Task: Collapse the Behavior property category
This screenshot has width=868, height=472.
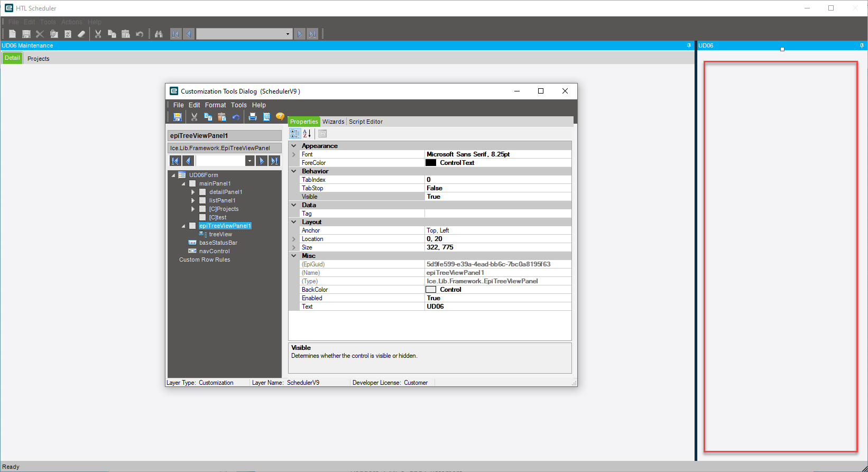Action: pos(294,171)
